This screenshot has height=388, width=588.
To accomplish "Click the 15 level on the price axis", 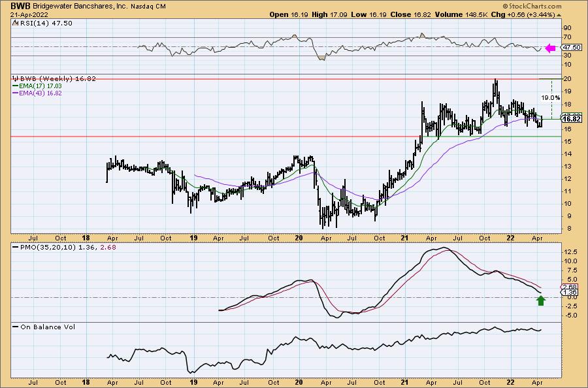I will tap(567, 141).
